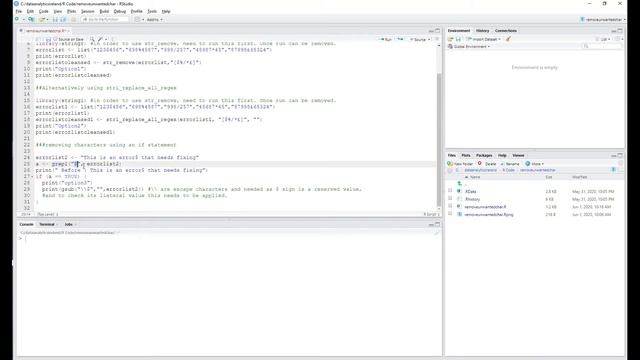Screen dimensions: 640x360
Task: Open the Source options dropdown arrow
Action: 429,40
